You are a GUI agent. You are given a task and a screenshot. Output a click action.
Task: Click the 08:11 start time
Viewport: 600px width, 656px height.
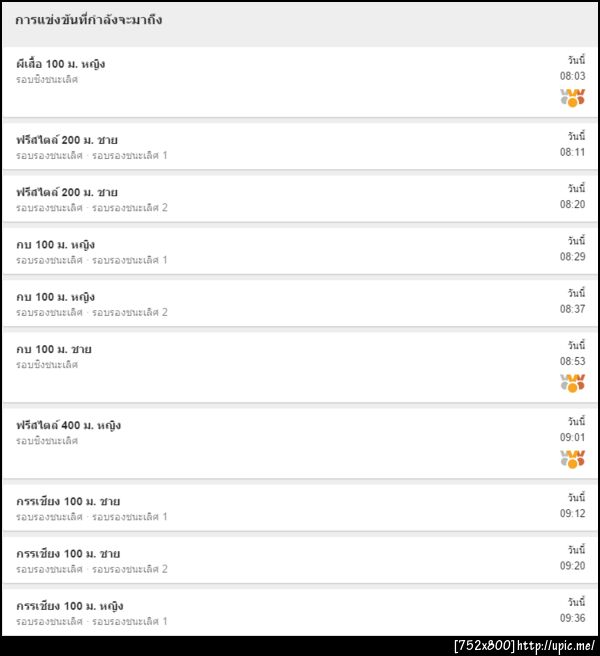[572, 152]
